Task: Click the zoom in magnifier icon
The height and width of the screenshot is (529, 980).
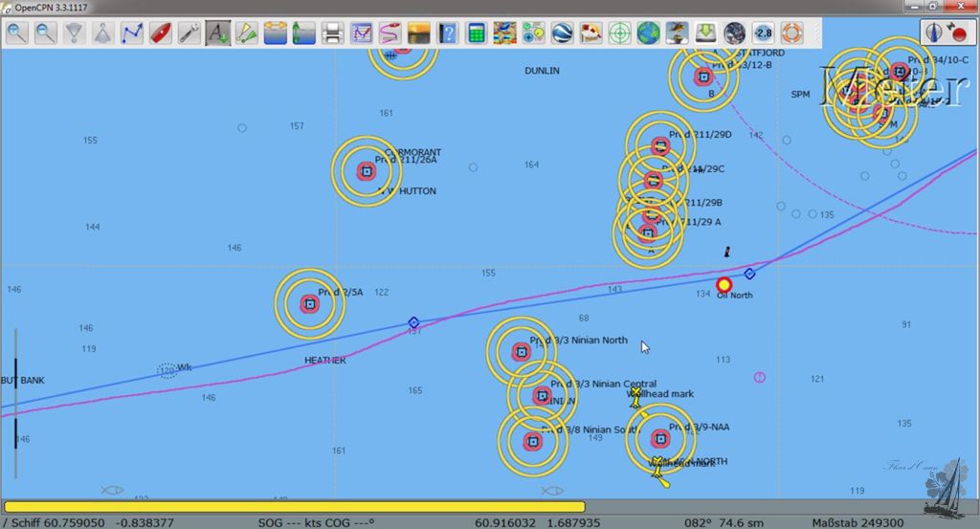Action: pos(16,33)
